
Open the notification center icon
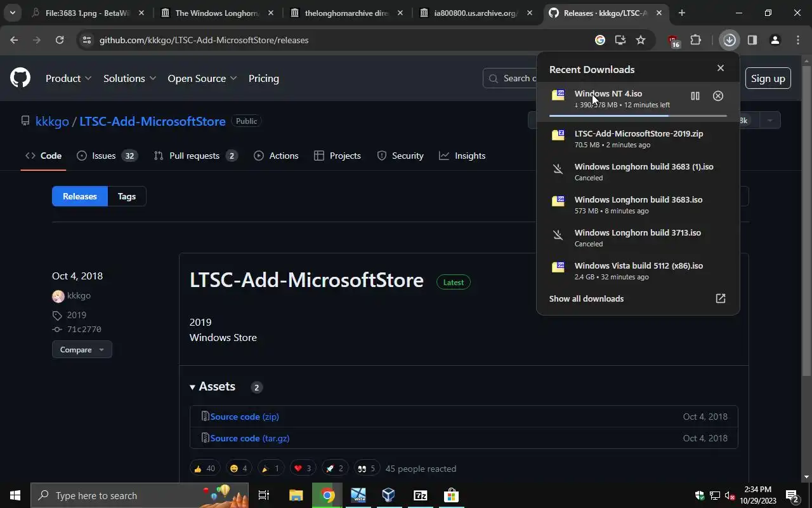(x=792, y=495)
